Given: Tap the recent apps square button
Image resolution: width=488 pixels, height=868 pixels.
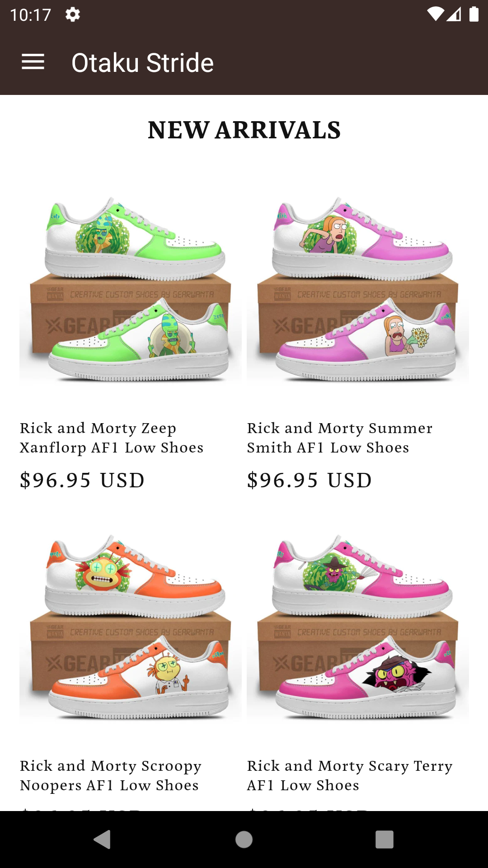Looking at the screenshot, I should point(385,840).
